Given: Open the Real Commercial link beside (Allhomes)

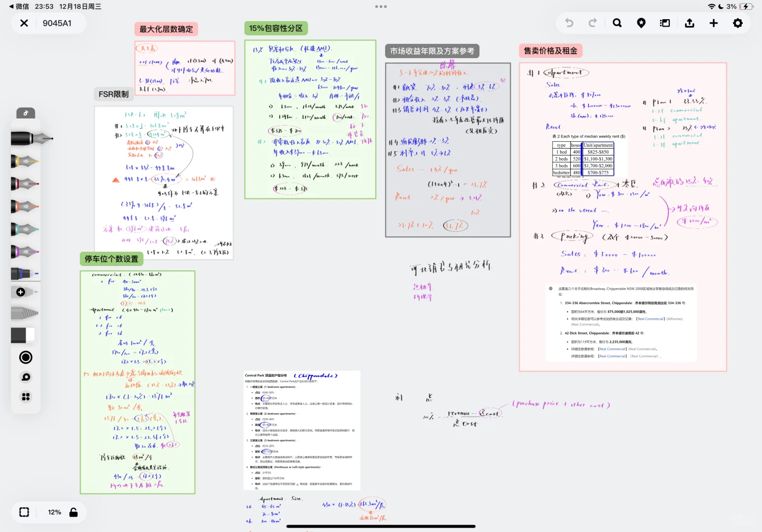Looking at the screenshot, I should click(x=651, y=319).
